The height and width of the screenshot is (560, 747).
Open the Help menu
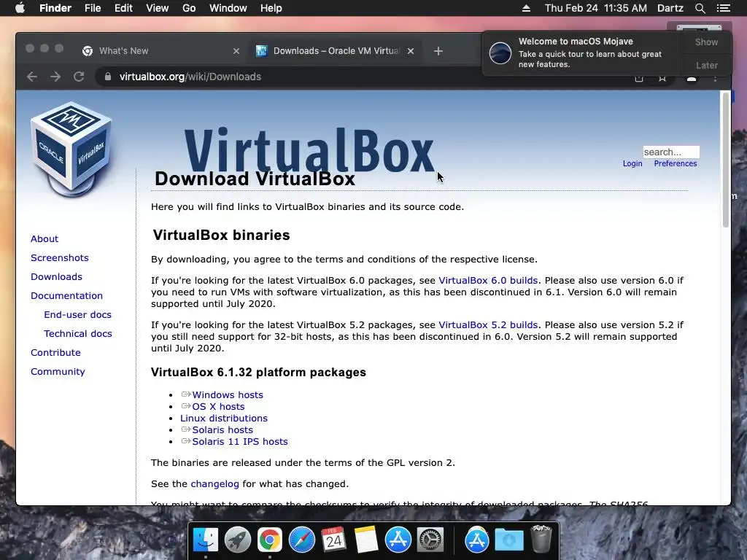tap(271, 8)
